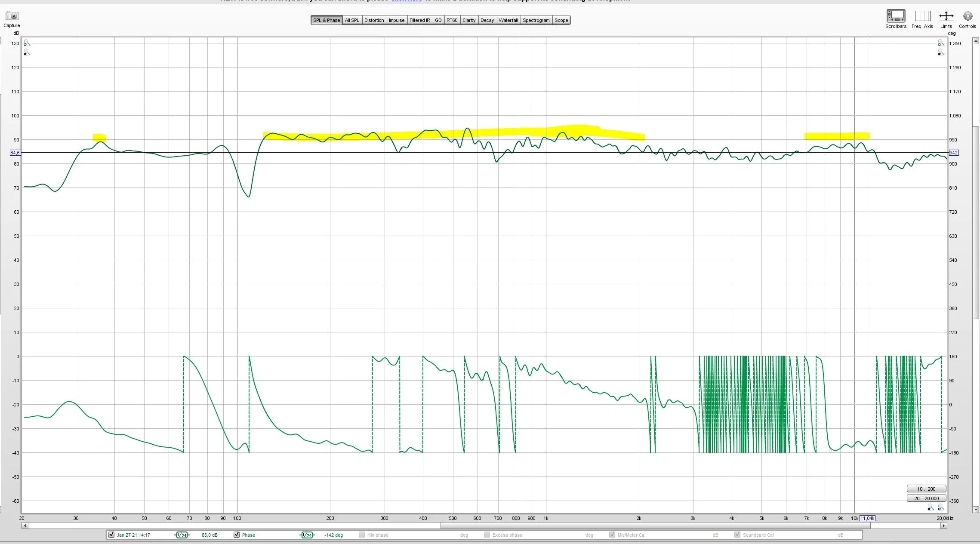Viewport: 980px width, 544px height.
Task: Toggle the Scrollbars display icon
Action: click(896, 16)
